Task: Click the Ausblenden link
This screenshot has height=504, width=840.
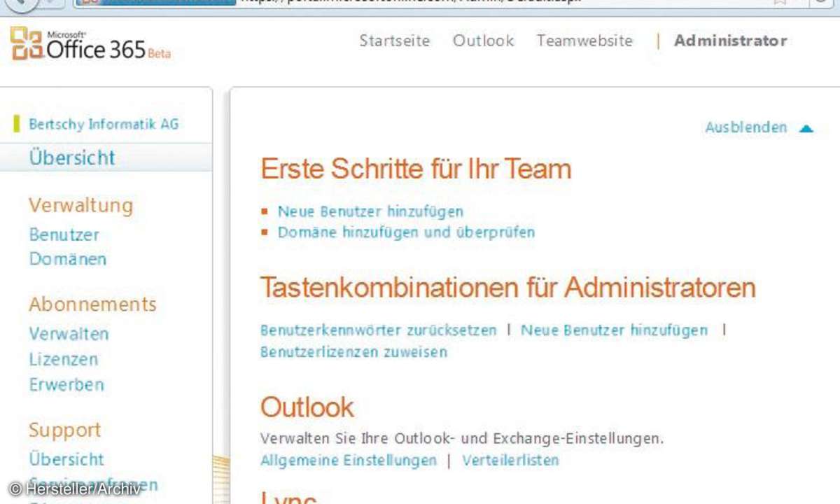Action: point(746,127)
